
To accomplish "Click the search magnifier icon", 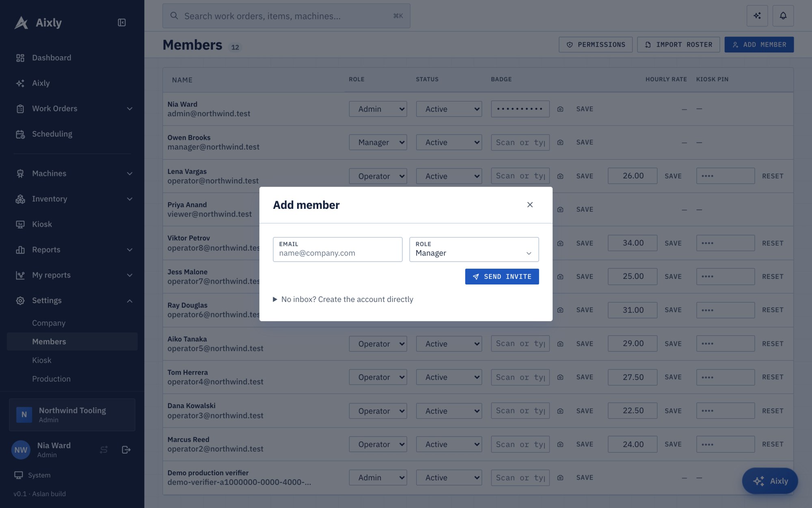I will point(174,16).
